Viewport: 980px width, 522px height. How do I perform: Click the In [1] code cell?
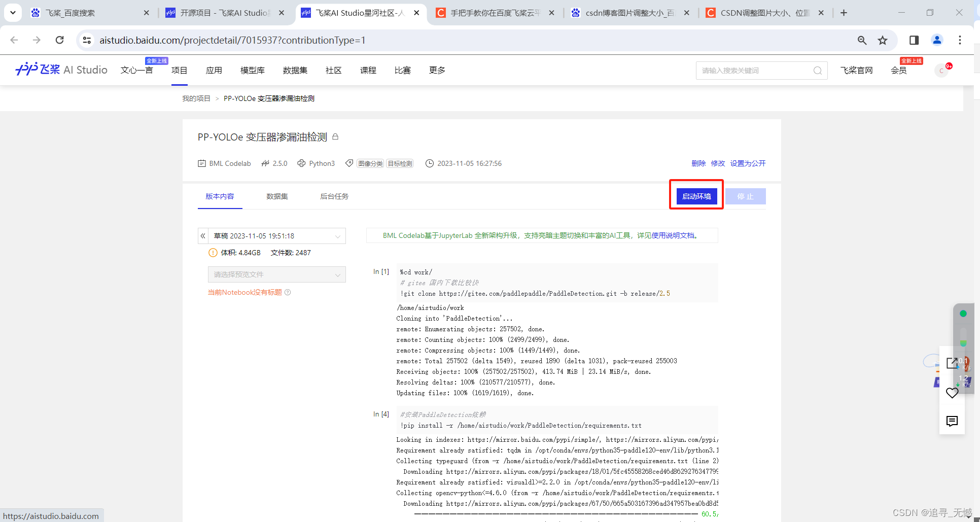pos(557,283)
